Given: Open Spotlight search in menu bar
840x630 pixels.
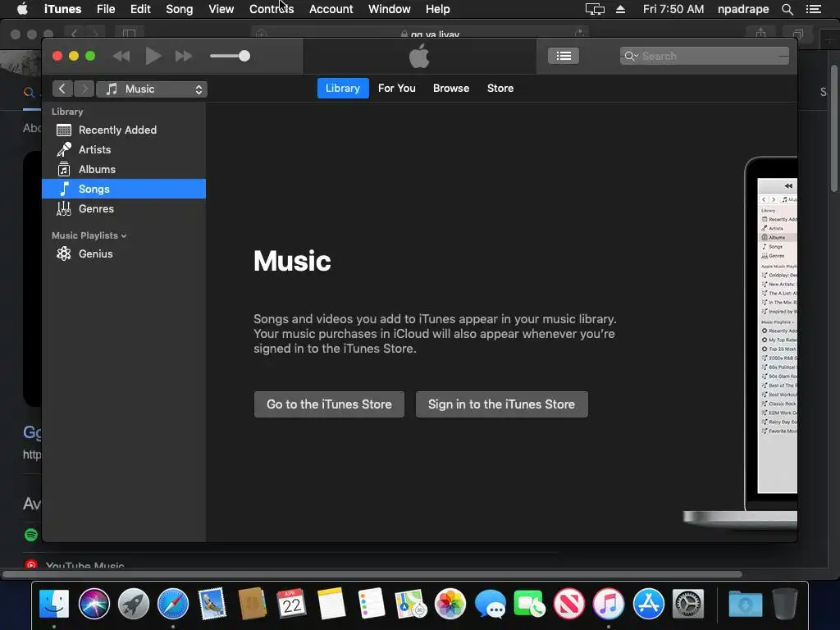Looking at the screenshot, I should pos(787,9).
